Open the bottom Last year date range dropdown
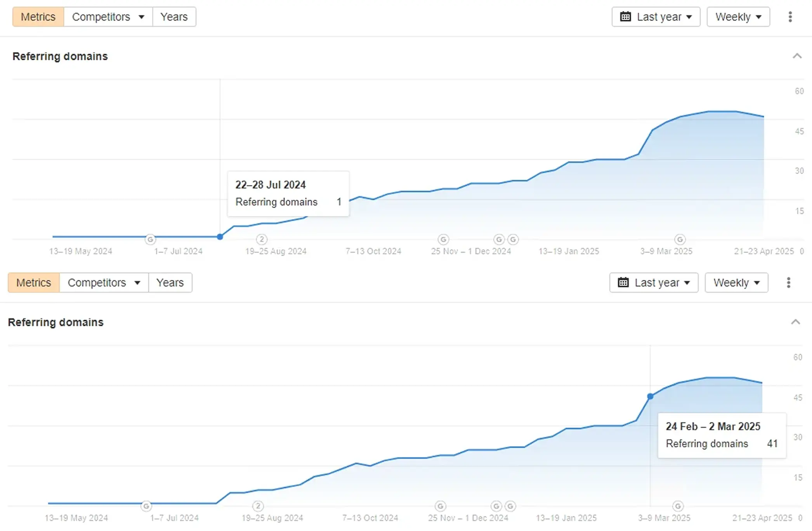This screenshot has height=531, width=812. [x=654, y=283]
